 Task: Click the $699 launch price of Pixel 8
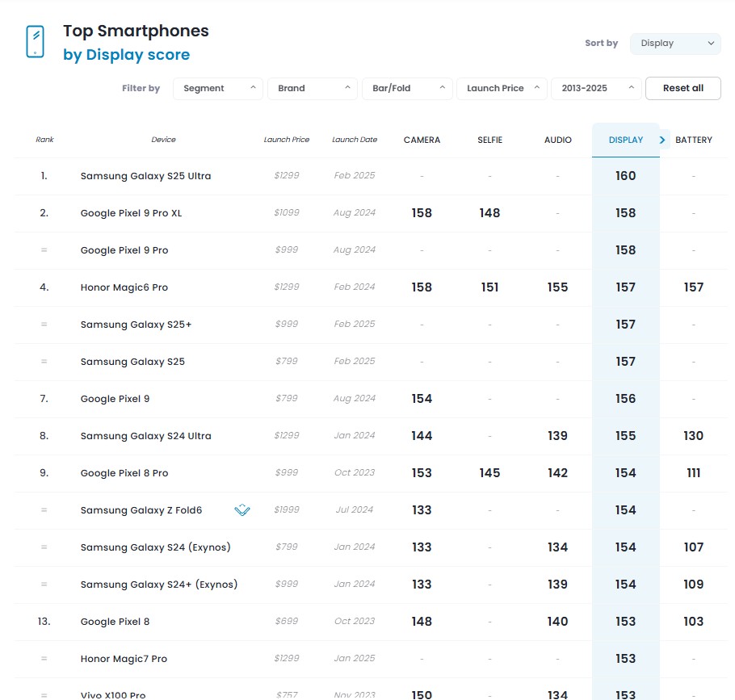pyautogui.click(x=287, y=622)
